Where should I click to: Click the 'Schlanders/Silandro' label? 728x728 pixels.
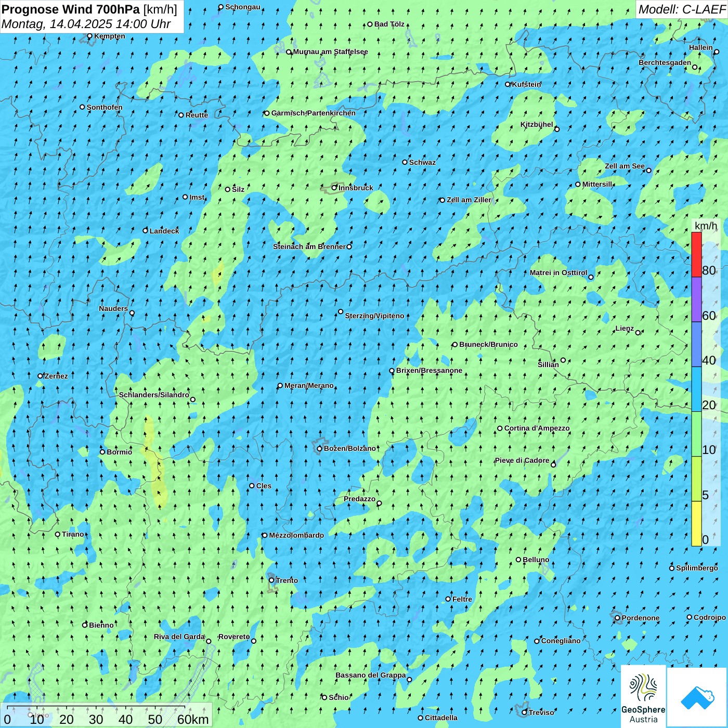click(154, 395)
